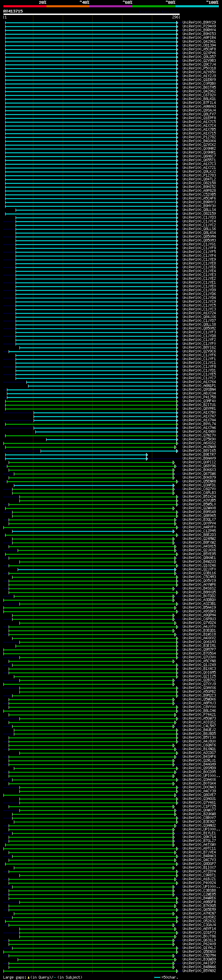The width and height of the screenshot is (222, 980).
Task: Select the UniRef100_Q9SBN4 label
Action: click(x=199, y=389)
